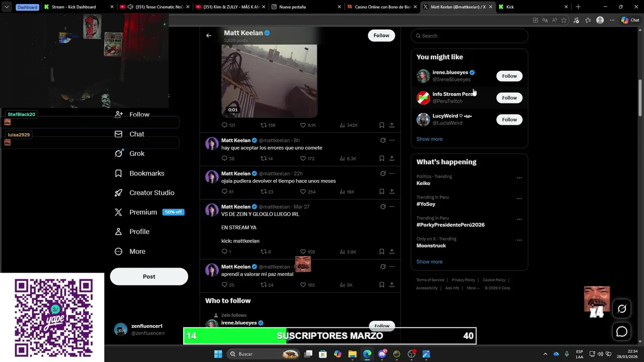
Task: Go back using the arrow beside Matt Keelan
Action: click(208, 35)
